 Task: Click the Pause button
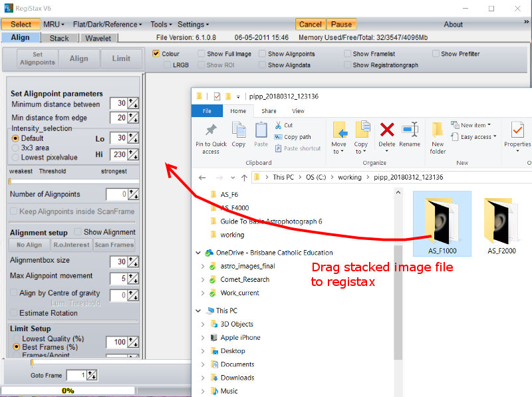(341, 25)
